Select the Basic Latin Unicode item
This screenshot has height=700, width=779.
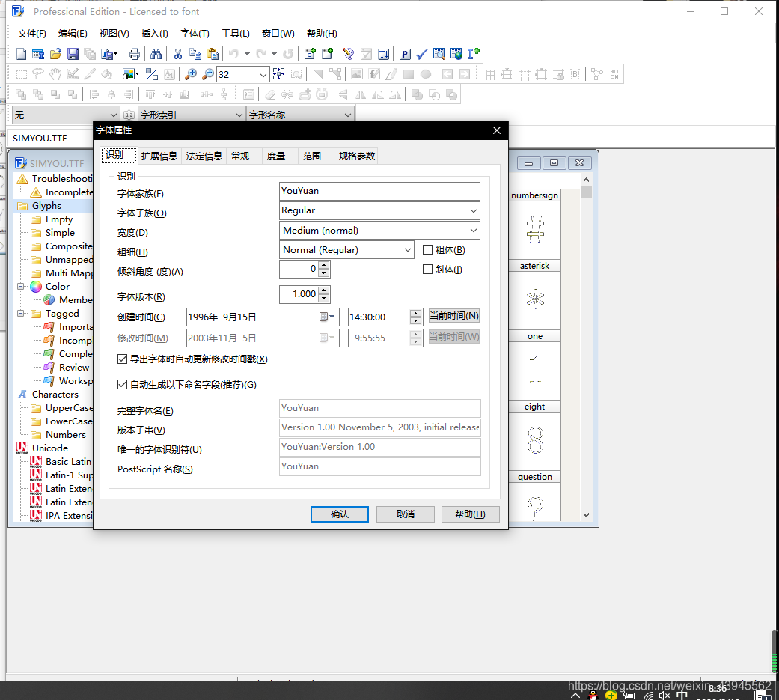point(69,461)
